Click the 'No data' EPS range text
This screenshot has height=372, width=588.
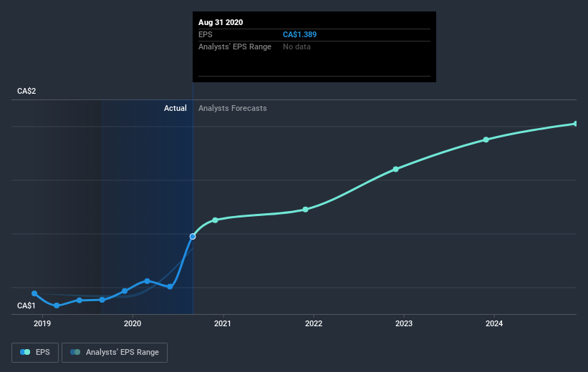click(297, 46)
